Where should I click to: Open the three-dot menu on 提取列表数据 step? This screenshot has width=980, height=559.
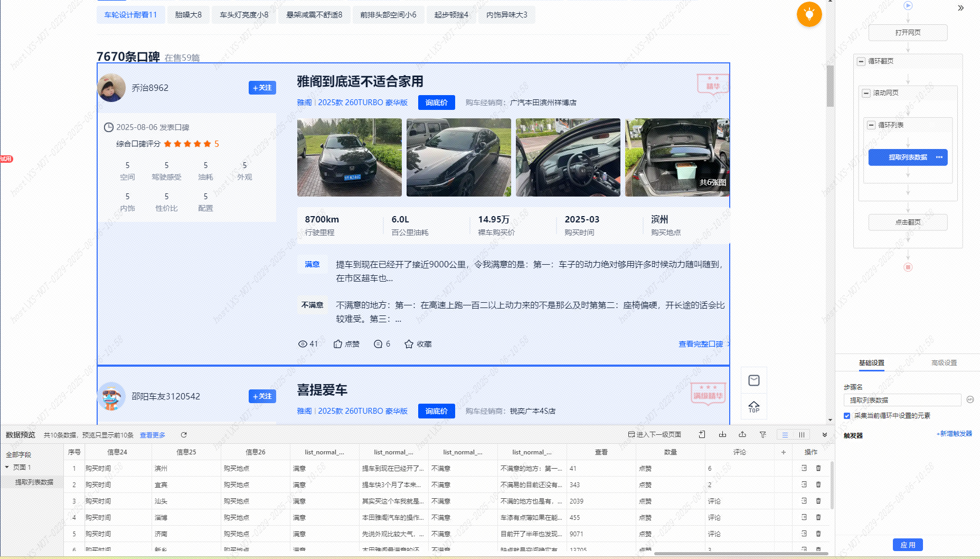click(x=939, y=157)
